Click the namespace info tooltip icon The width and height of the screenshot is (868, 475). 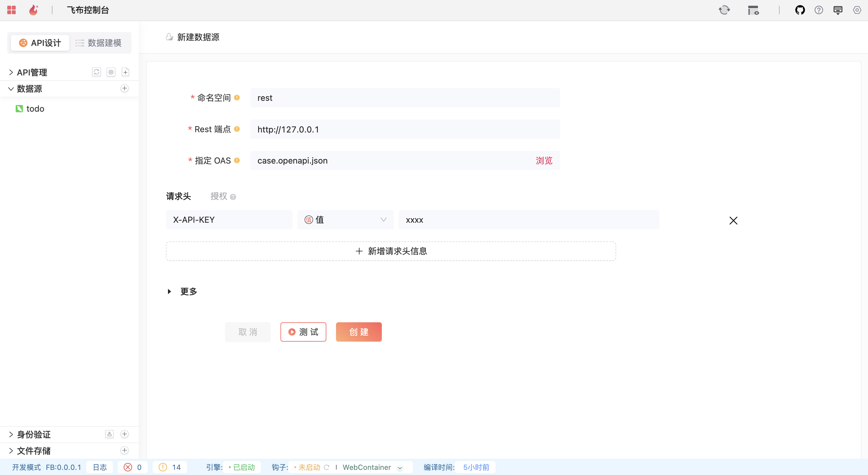237,97
